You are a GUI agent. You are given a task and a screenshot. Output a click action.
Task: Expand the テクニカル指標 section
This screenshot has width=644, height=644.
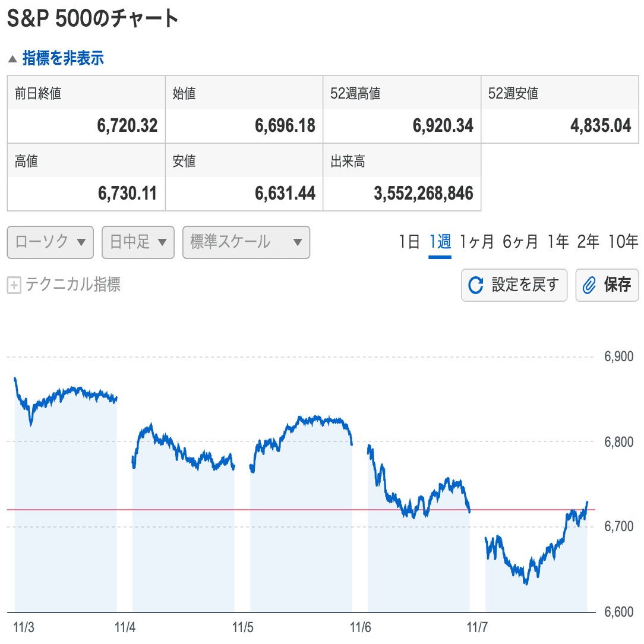72,285
